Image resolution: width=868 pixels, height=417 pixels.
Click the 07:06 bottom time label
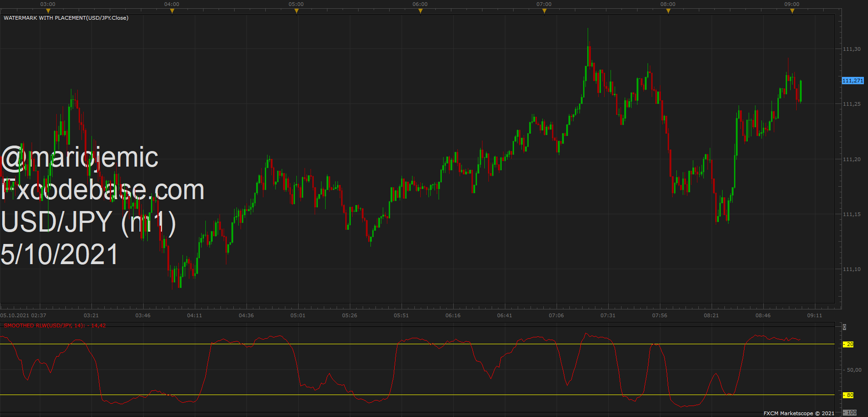pyautogui.click(x=556, y=315)
